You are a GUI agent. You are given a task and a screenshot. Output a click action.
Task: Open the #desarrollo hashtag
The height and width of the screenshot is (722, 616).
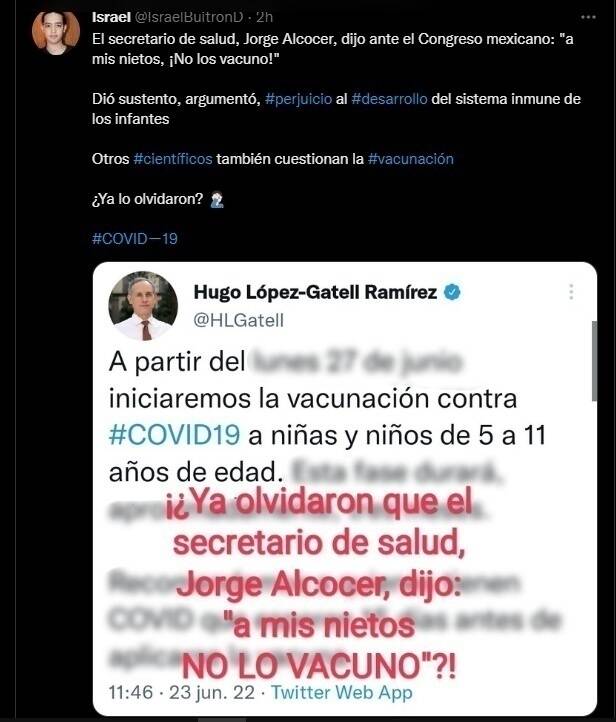[x=389, y=99]
